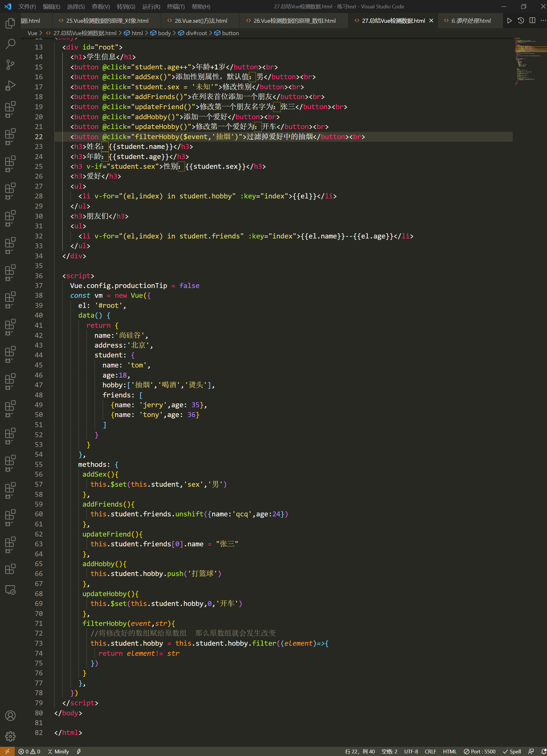Open the Explorer view in the activity bar

[10, 23]
